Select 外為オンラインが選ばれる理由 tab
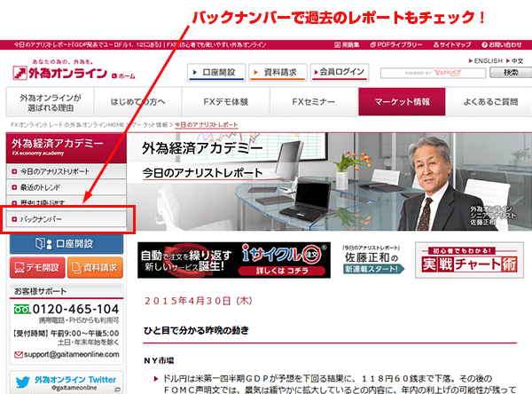This screenshot has width=532, height=394. (x=51, y=102)
